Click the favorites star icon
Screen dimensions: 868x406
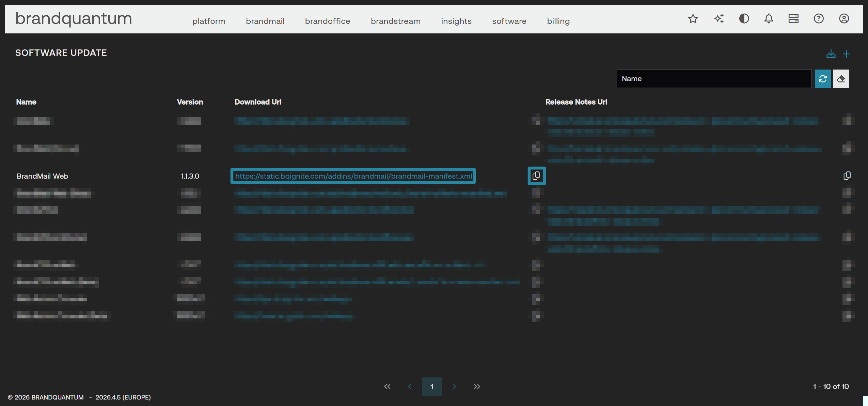(x=693, y=19)
